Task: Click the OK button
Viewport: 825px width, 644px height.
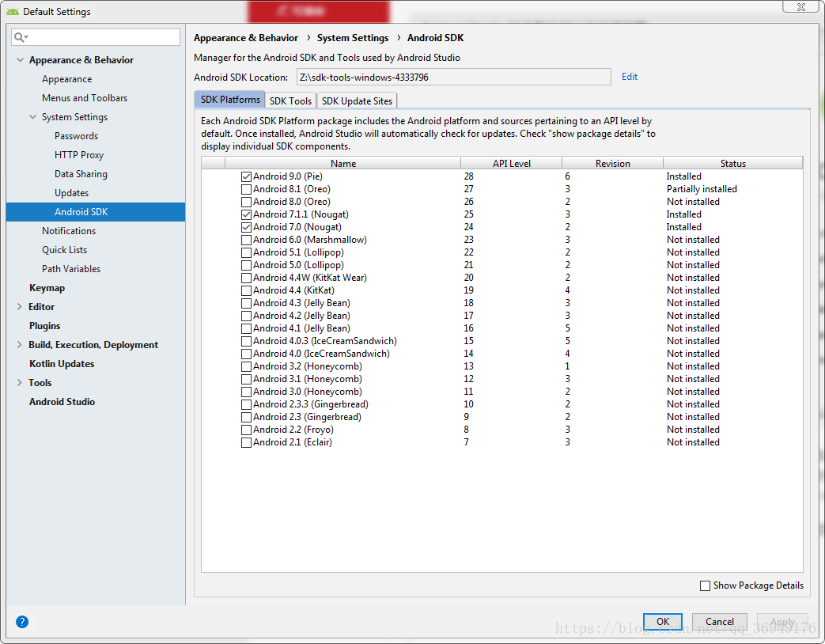Action: click(x=662, y=622)
